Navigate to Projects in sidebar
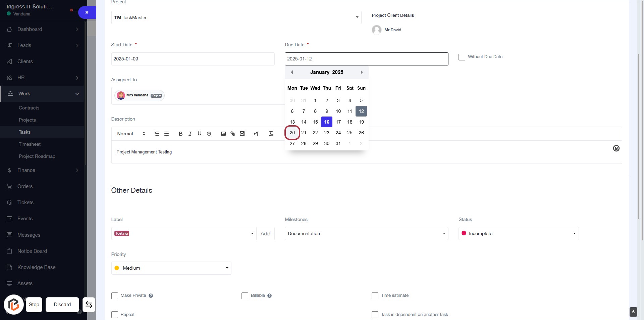This screenshot has width=644, height=320. [27, 120]
